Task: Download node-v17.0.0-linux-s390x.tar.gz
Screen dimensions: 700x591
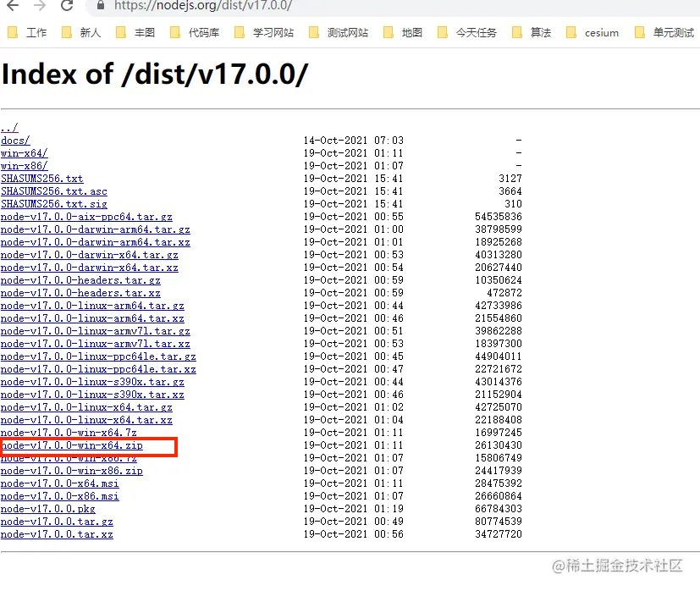Action: [92, 382]
